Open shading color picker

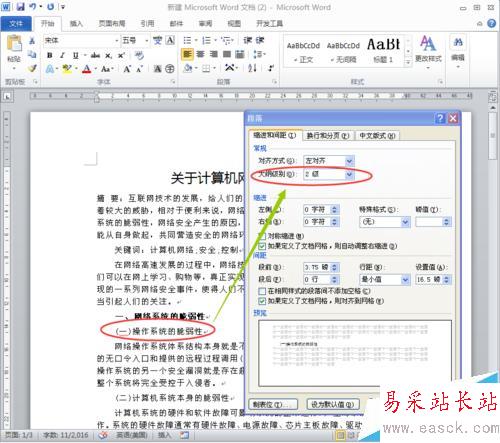(x=196, y=68)
